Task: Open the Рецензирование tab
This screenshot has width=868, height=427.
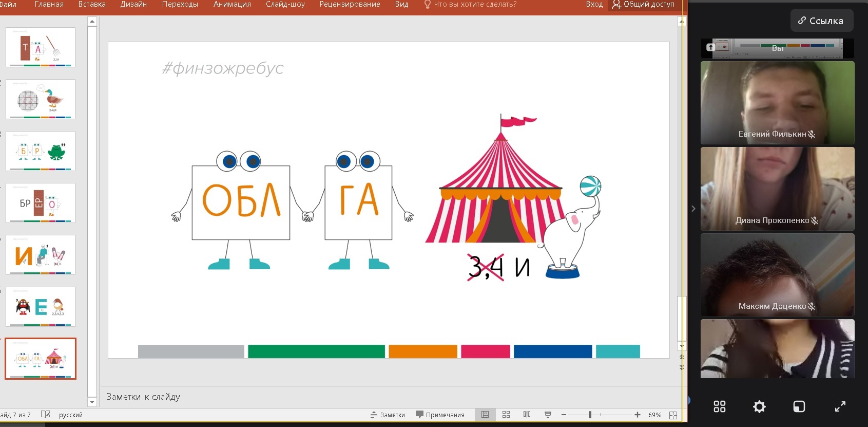Action: (x=350, y=4)
